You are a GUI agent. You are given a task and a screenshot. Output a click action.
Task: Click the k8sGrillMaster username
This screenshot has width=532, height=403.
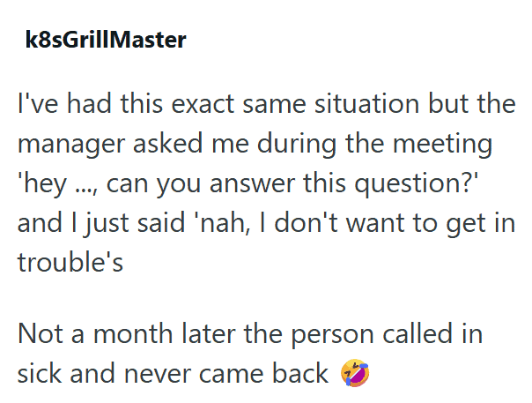coord(106,41)
